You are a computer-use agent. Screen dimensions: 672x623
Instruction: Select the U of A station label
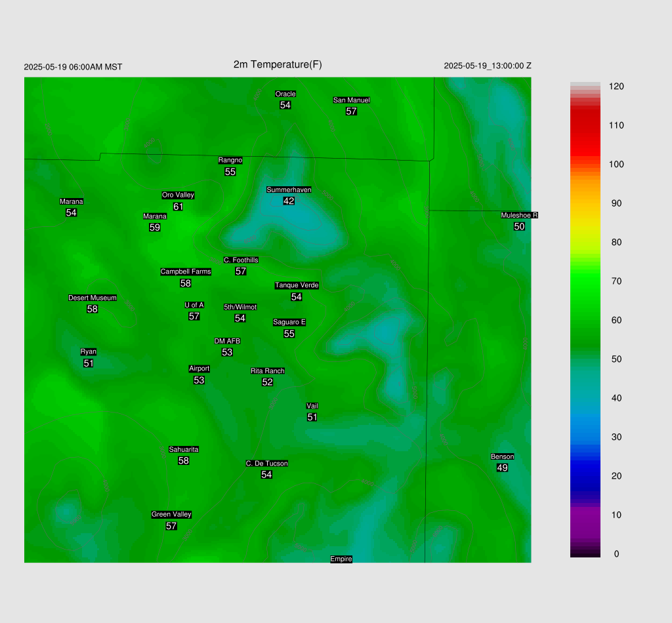coord(194,305)
